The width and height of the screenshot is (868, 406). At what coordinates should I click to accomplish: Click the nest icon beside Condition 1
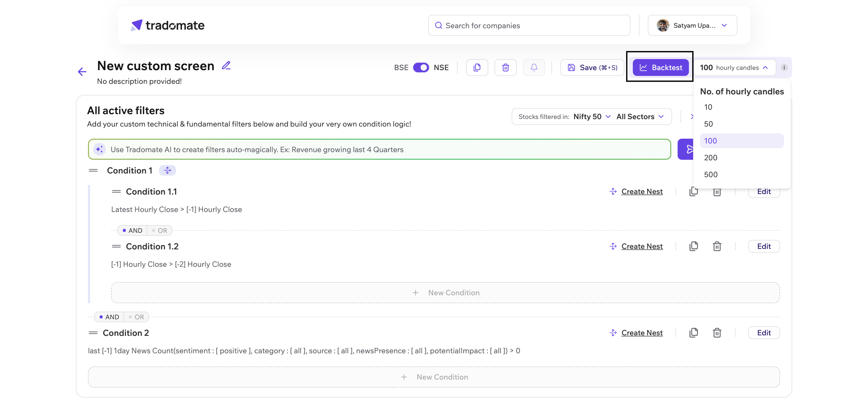pos(167,170)
